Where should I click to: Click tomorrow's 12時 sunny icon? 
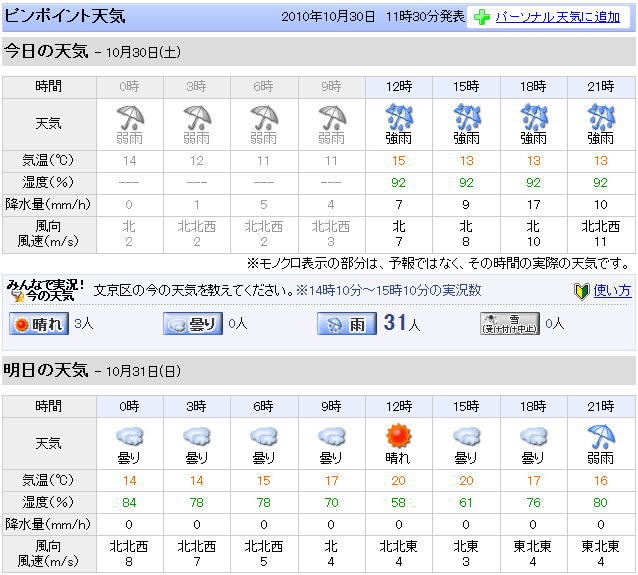[399, 436]
